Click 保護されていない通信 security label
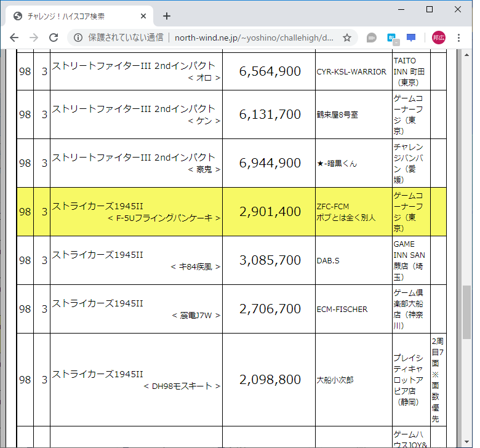The width and height of the screenshot is (480, 448). 126,38
